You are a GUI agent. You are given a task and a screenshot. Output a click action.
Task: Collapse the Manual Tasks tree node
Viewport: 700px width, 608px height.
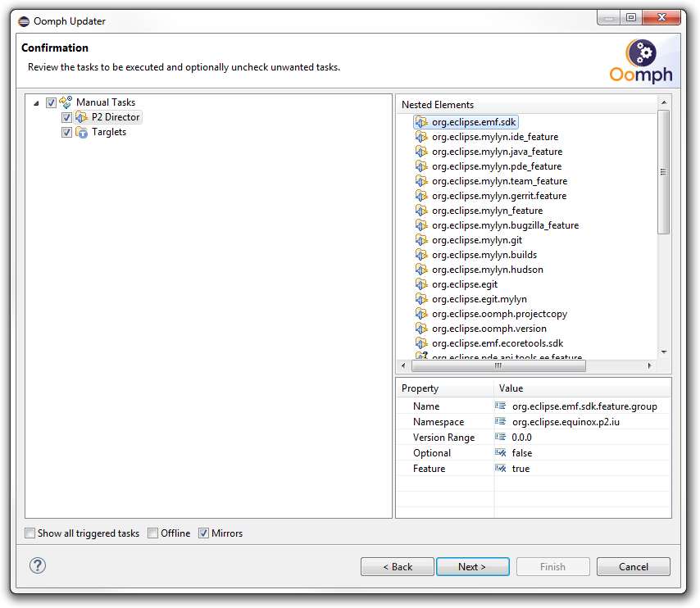(36, 103)
